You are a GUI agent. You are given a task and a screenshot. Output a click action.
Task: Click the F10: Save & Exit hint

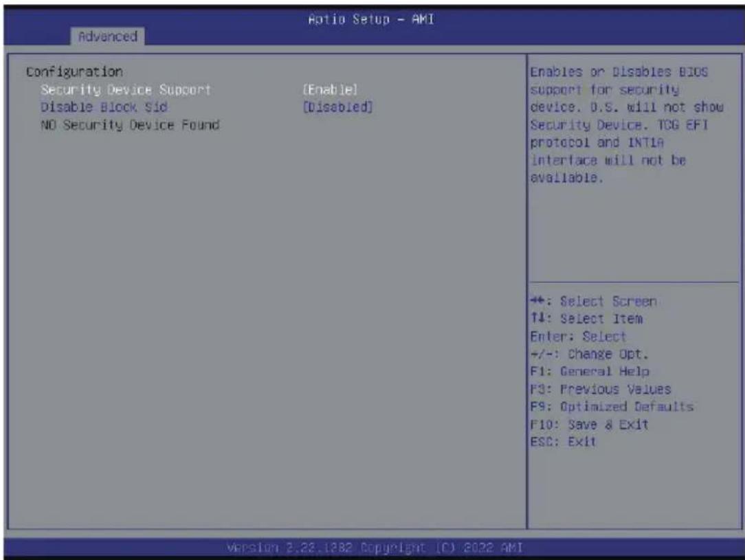click(590, 424)
